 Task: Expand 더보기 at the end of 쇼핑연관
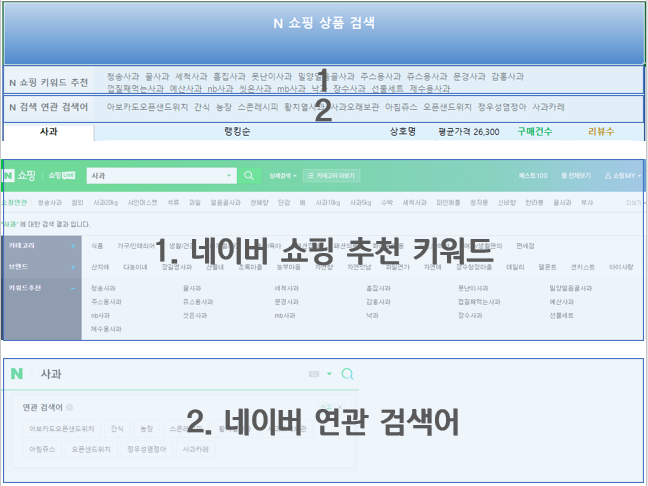click(634, 202)
